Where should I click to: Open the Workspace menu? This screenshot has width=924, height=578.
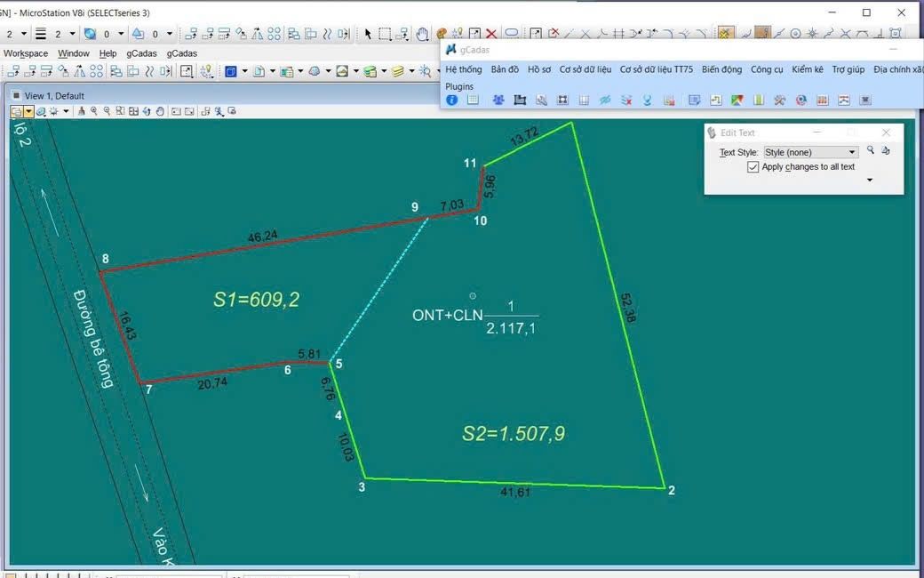(x=26, y=53)
